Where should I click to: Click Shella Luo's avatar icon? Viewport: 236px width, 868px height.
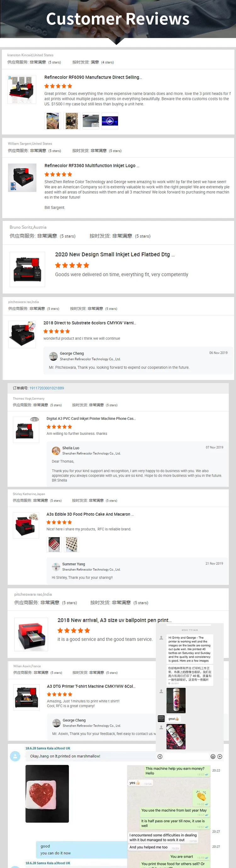pos(56,451)
